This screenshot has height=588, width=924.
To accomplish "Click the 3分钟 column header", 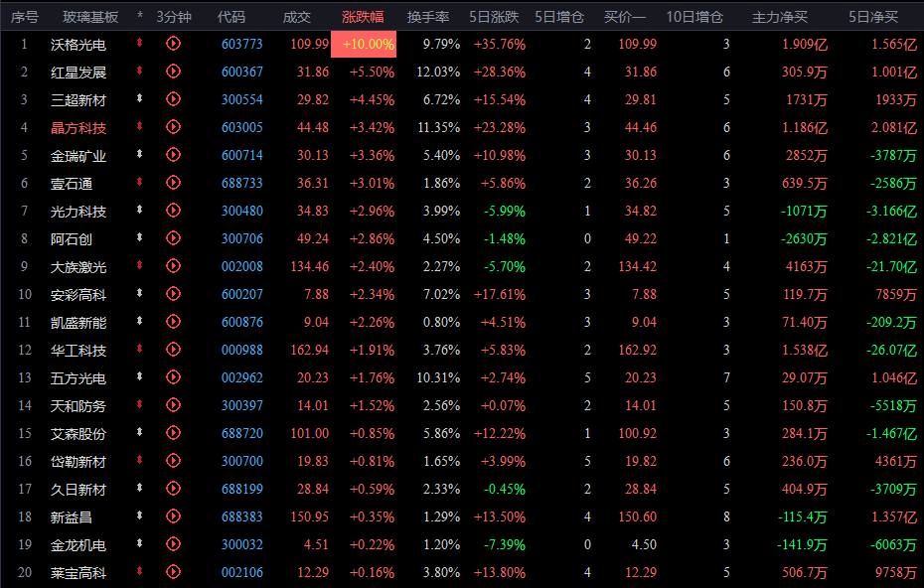I will 174,17.
